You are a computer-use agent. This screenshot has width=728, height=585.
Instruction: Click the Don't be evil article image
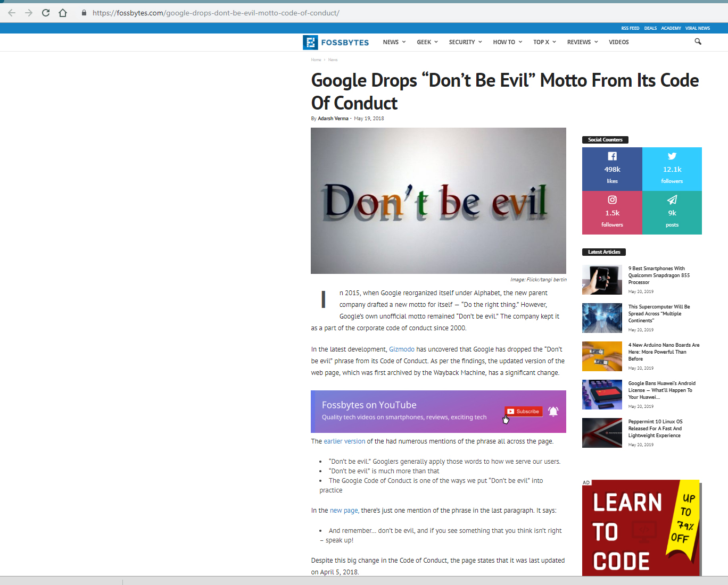click(x=439, y=200)
